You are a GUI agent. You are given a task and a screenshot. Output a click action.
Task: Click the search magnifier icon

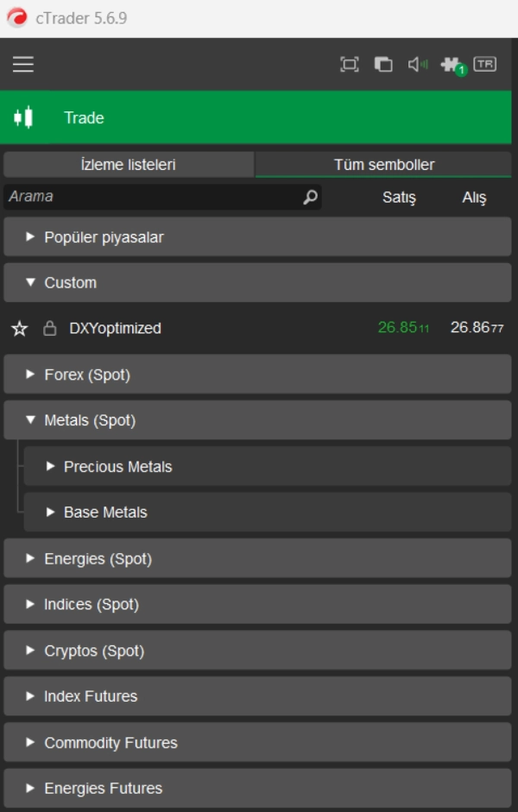tap(310, 198)
